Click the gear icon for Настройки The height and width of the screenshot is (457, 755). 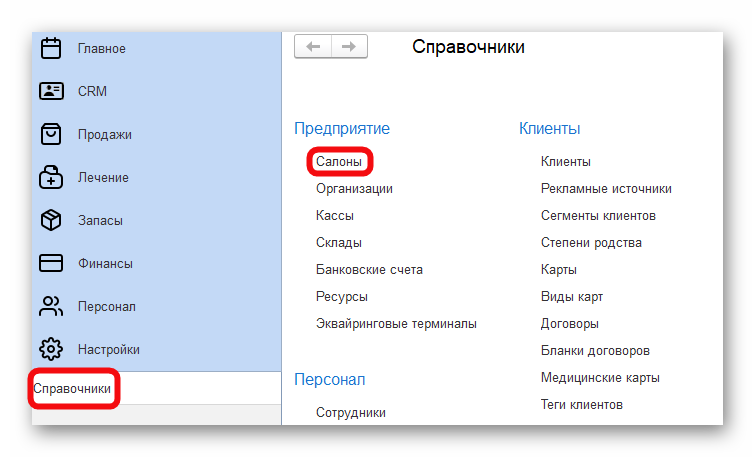[51, 349]
